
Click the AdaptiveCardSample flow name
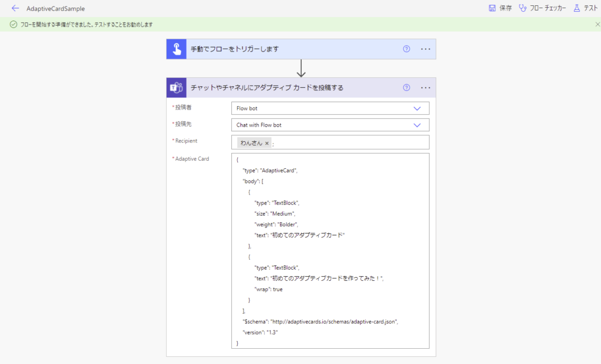[x=56, y=8]
